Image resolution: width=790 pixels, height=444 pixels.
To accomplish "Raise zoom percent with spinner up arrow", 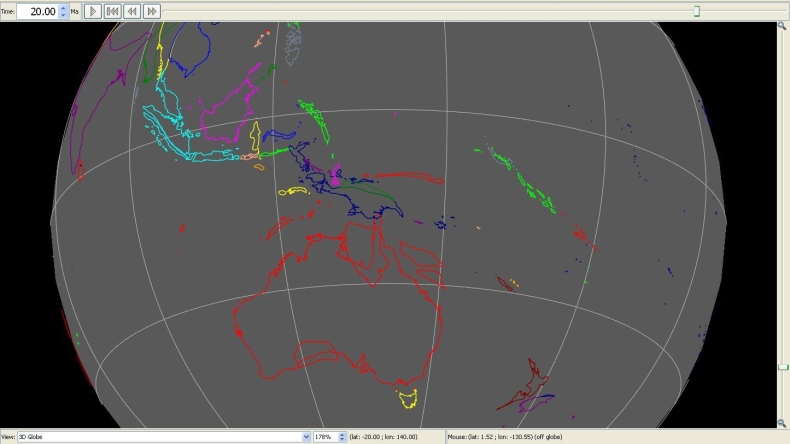I will coord(342,434).
